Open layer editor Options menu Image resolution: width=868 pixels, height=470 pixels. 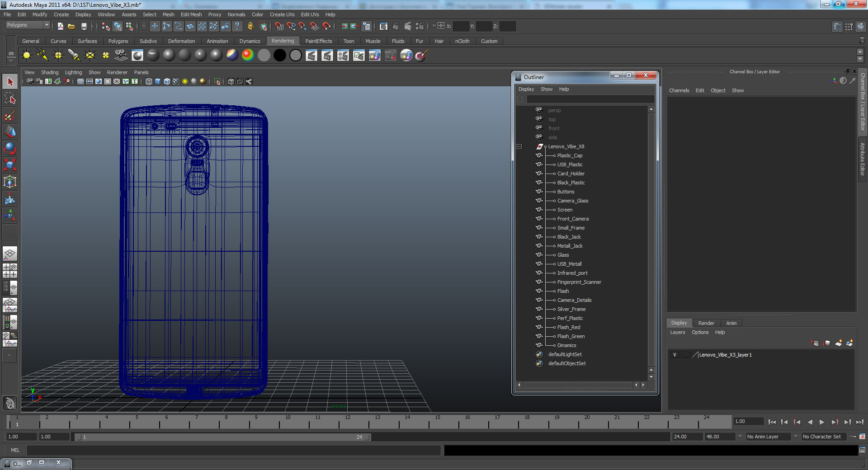(x=700, y=332)
